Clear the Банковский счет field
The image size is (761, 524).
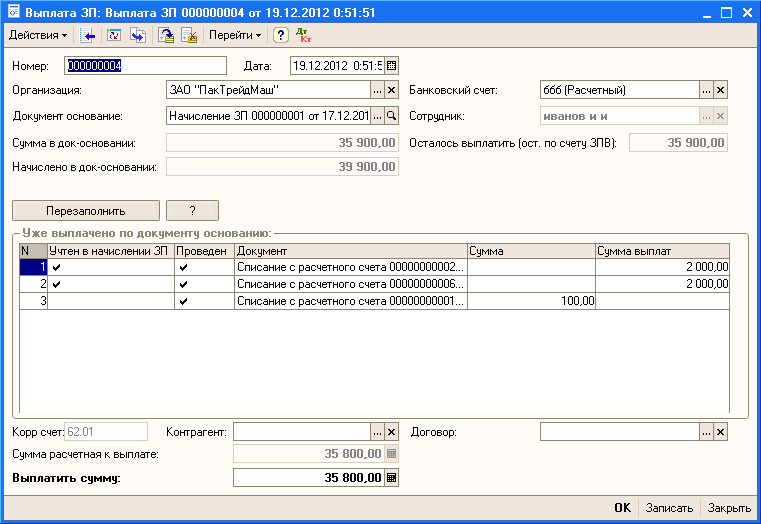[721, 90]
